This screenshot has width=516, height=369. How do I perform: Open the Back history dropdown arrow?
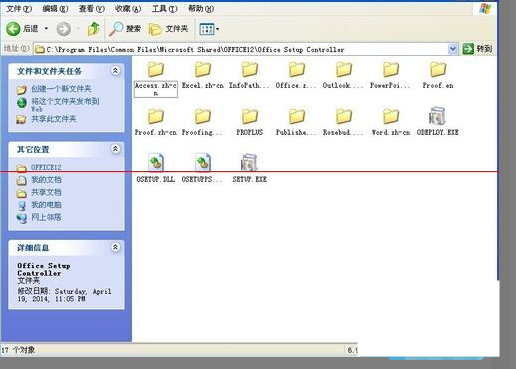46,29
